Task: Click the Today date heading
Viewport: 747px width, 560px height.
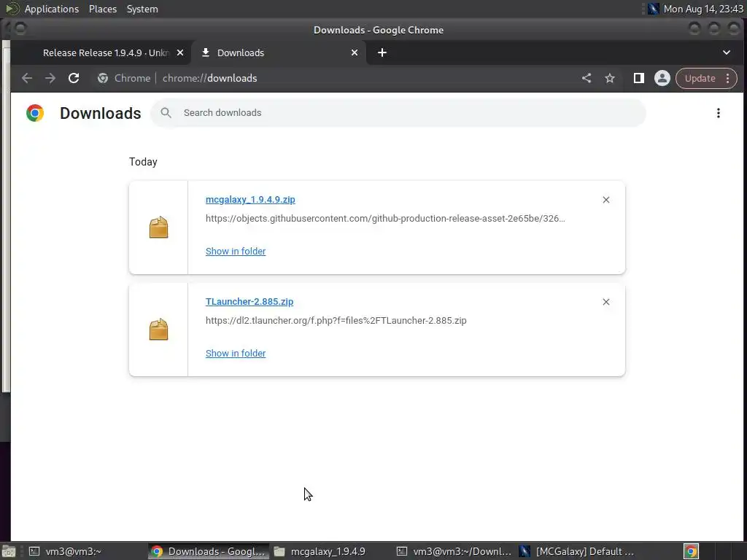Action: point(143,162)
